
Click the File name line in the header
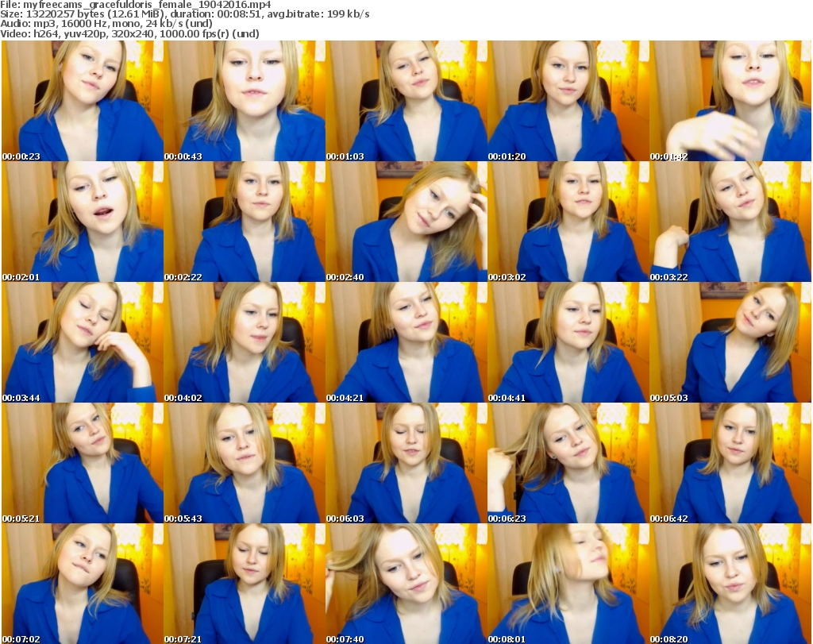click(135, 5)
